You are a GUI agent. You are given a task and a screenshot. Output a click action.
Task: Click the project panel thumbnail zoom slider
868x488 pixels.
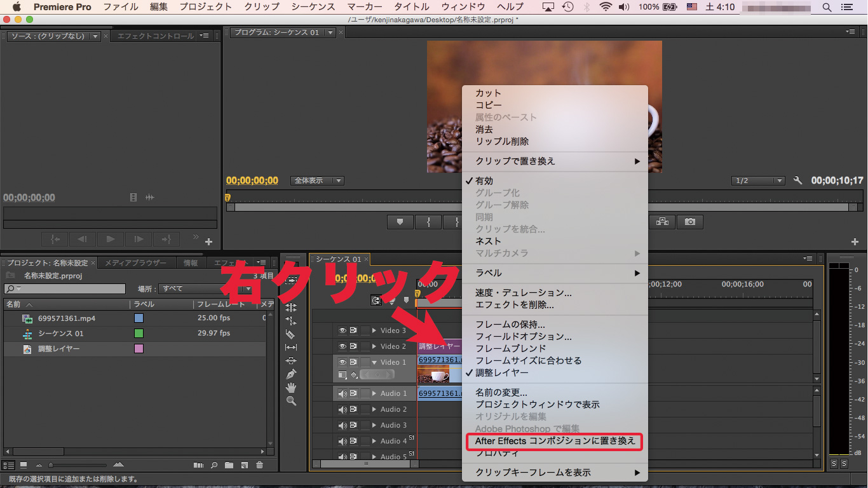click(80, 465)
